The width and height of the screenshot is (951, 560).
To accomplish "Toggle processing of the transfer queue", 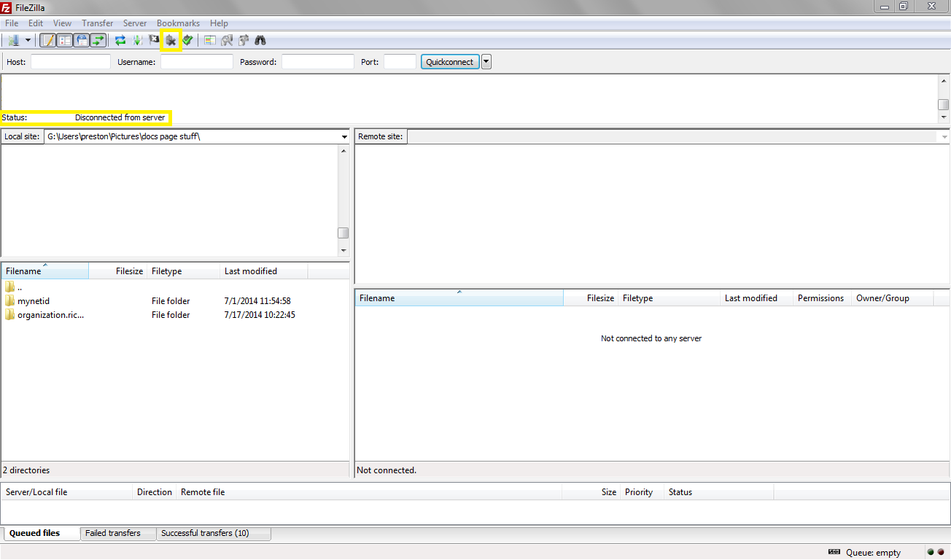I will (x=137, y=41).
